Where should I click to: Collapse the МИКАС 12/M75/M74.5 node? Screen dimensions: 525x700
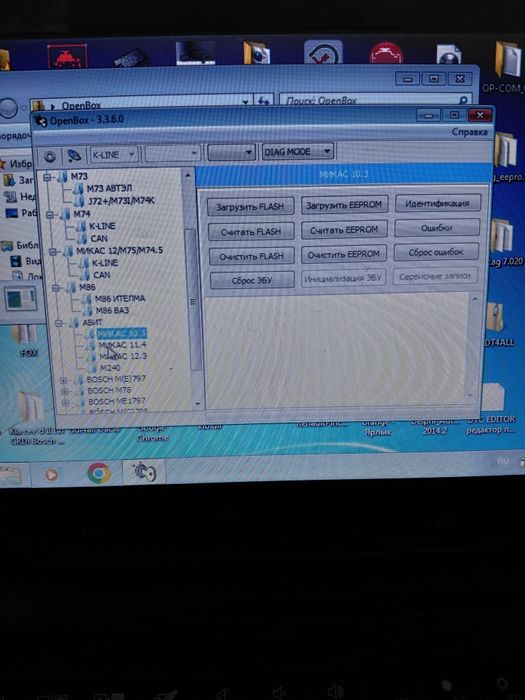tap(53, 252)
